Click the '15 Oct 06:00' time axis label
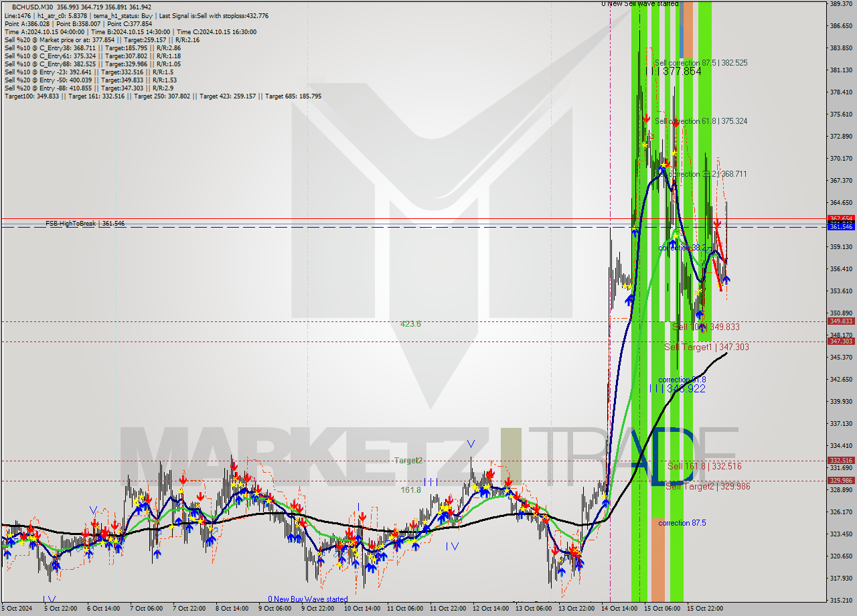The image size is (857, 616). pos(662,609)
